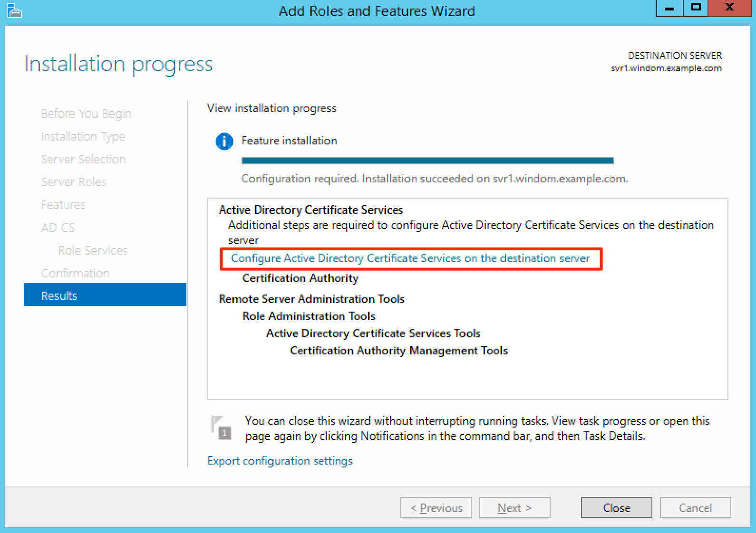Click the flag notification icon near the bottom message
The width and height of the screenshot is (756, 533).
[220, 427]
